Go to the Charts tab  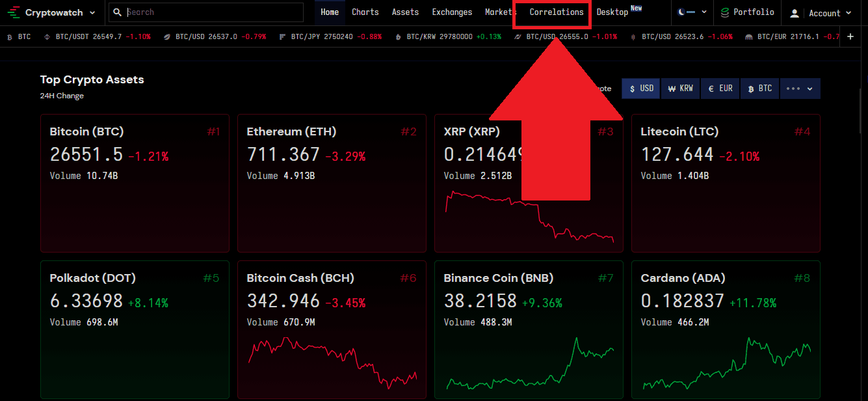point(365,12)
